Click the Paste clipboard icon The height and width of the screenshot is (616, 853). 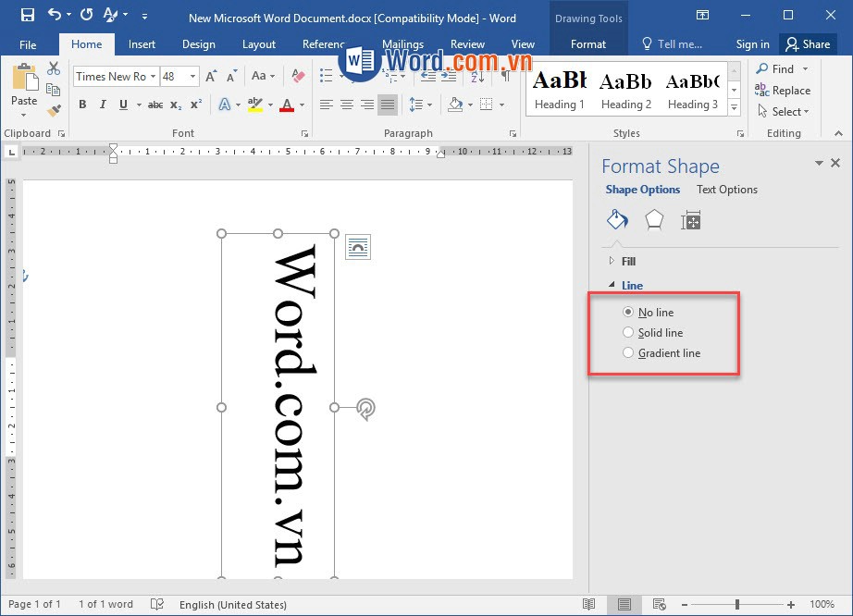pyautogui.click(x=24, y=78)
